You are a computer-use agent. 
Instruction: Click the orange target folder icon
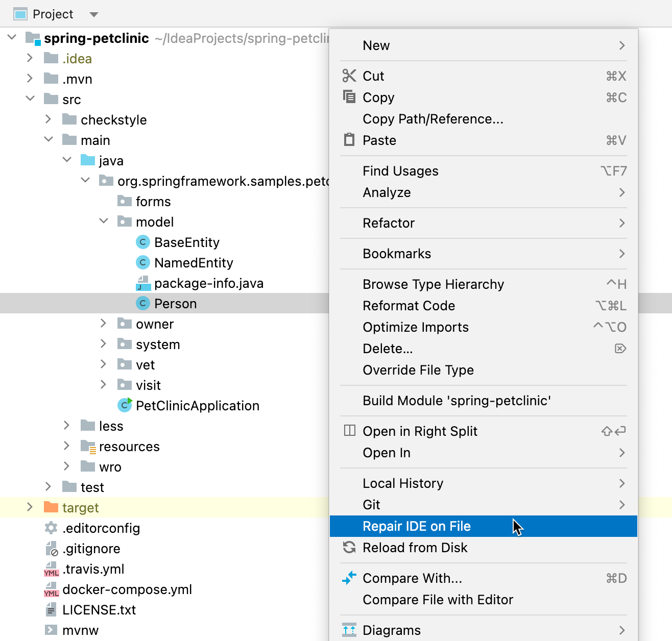pyautogui.click(x=51, y=507)
